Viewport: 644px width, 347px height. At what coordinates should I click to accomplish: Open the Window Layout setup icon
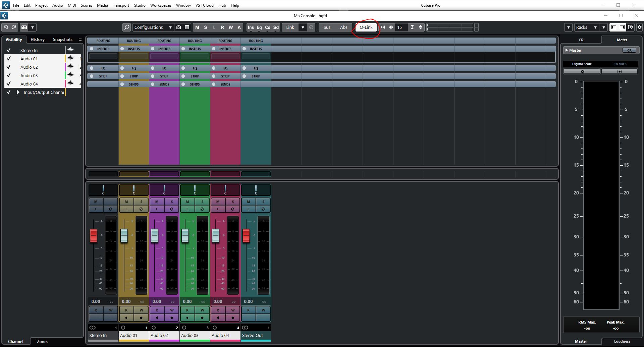631,27
